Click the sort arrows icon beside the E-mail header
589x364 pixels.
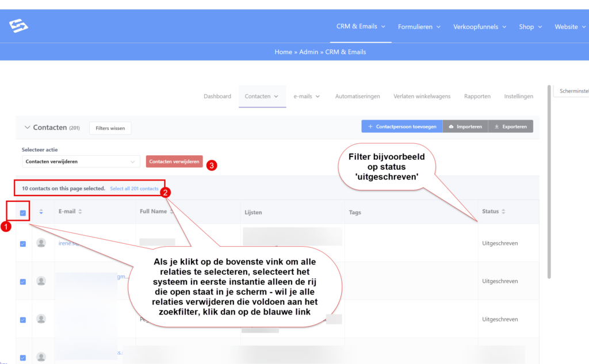(x=80, y=212)
